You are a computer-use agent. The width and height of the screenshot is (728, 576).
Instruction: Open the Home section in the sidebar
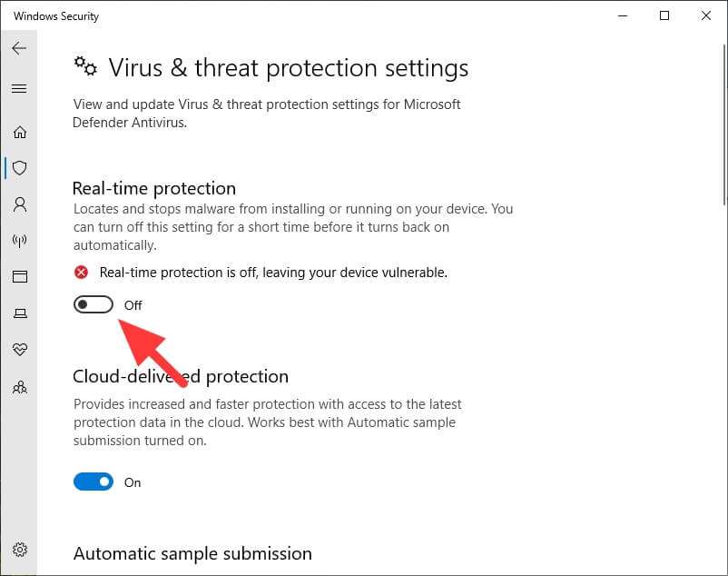pyautogui.click(x=20, y=132)
